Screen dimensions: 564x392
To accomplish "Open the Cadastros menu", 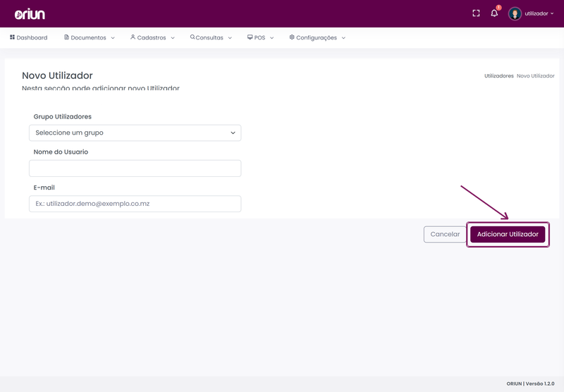I will pos(152,37).
